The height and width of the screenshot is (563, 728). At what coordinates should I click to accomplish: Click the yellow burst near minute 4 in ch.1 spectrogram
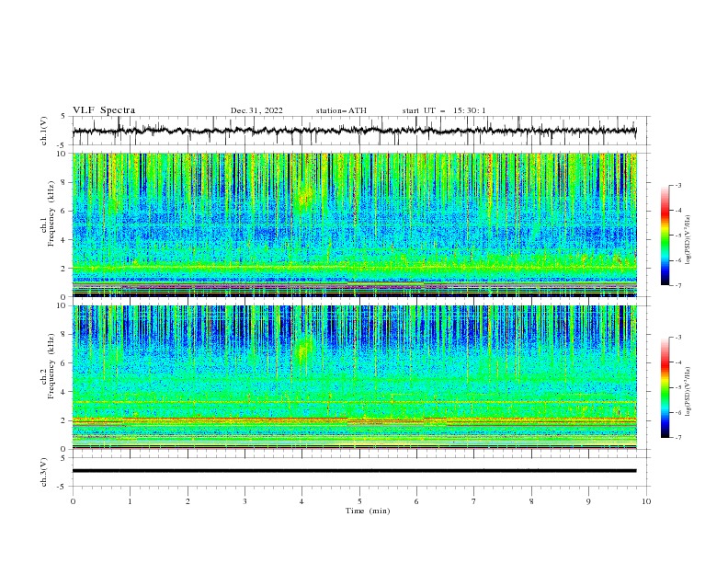point(305,196)
